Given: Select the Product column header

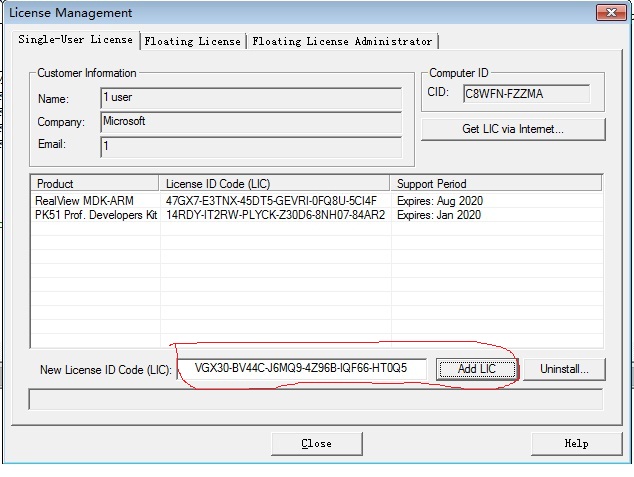Looking at the screenshot, I should [x=95, y=184].
